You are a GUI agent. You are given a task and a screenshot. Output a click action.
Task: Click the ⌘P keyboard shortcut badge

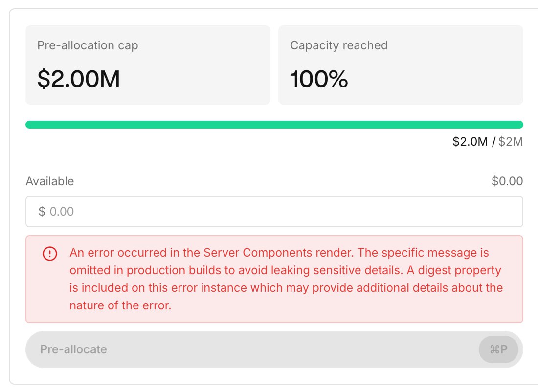[x=498, y=349]
